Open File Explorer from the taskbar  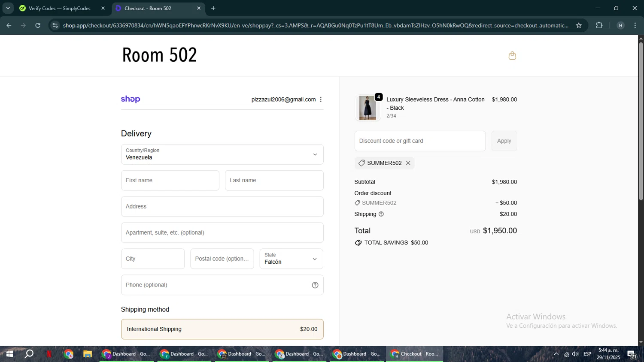coord(88,354)
